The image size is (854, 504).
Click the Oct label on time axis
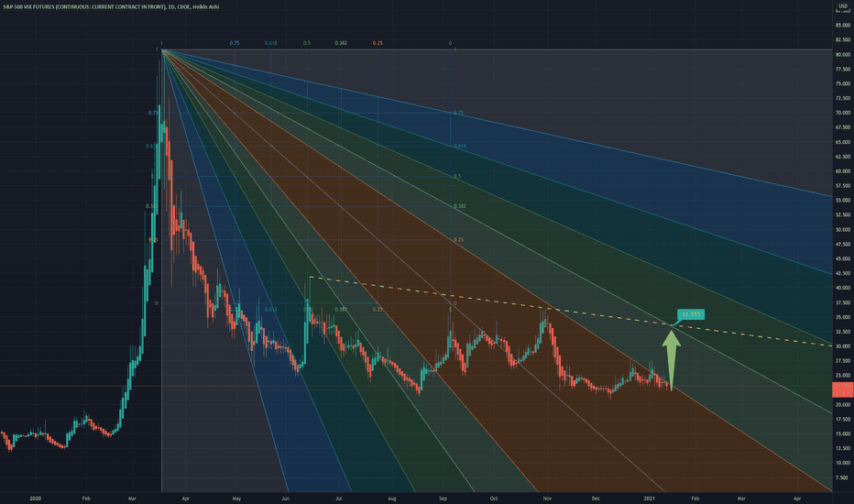point(494,498)
